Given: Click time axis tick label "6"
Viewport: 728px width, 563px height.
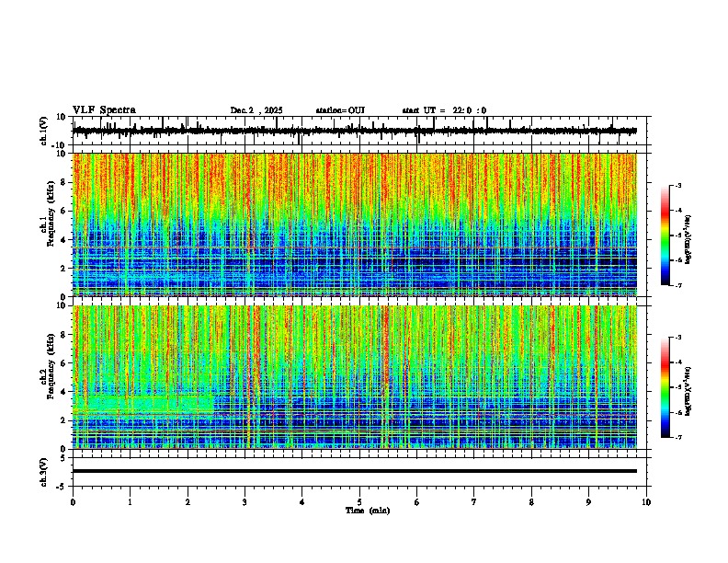Looking at the screenshot, I should point(417,502).
